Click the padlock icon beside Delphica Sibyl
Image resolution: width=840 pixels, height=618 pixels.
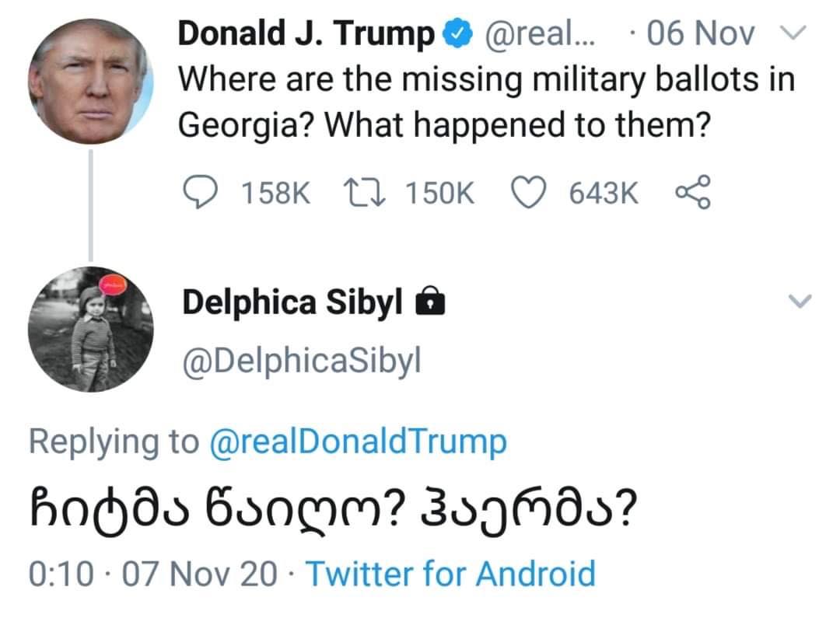tap(431, 302)
